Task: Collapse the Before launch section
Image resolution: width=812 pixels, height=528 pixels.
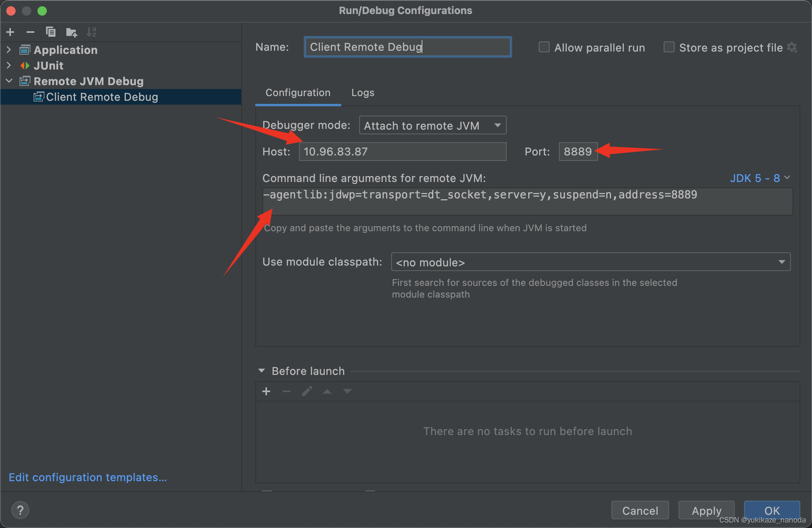Action: [x=262, y=371]
